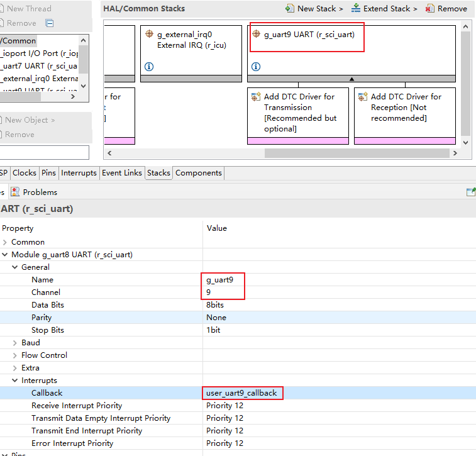Collapse the g_uart9 stack using the black triangle
476x456 pixels.
click(x=351, y=79)
